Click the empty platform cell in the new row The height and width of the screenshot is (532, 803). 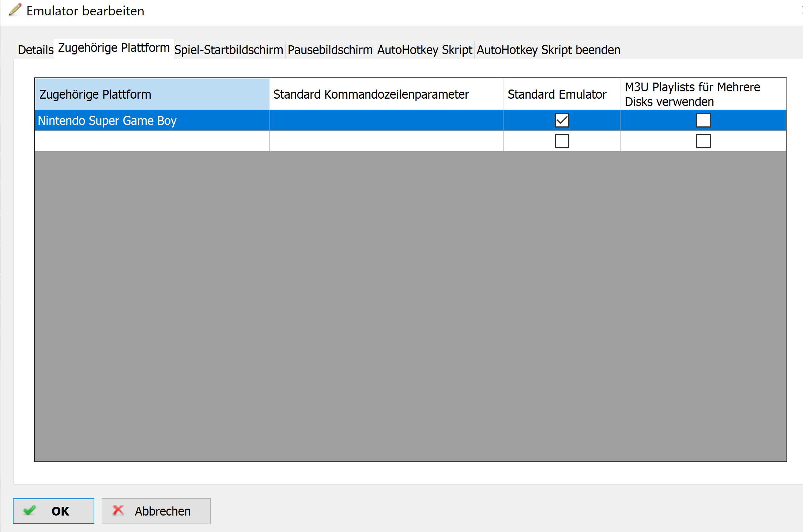[x=152, y=141]
